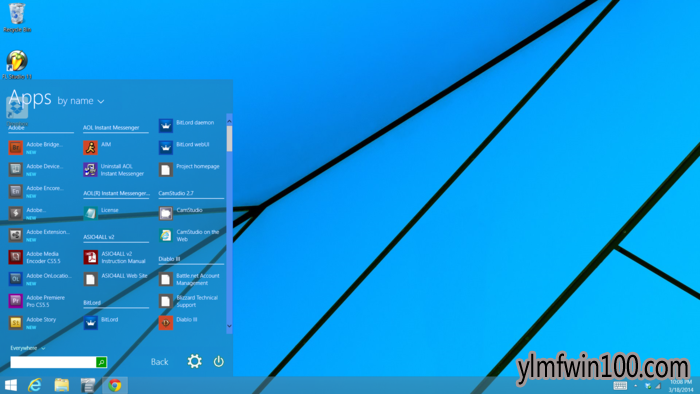
Task: Open Adobe Extension Manager icon
Action: (16, 235)
